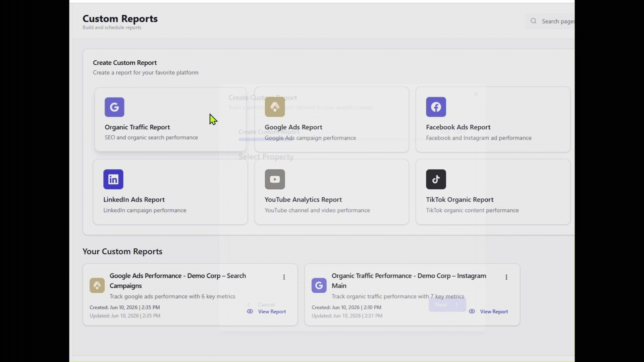The image size is (644, 362).
Task: Click Google icon on Organic Traffic Performance card
Action: pos(319,285)
